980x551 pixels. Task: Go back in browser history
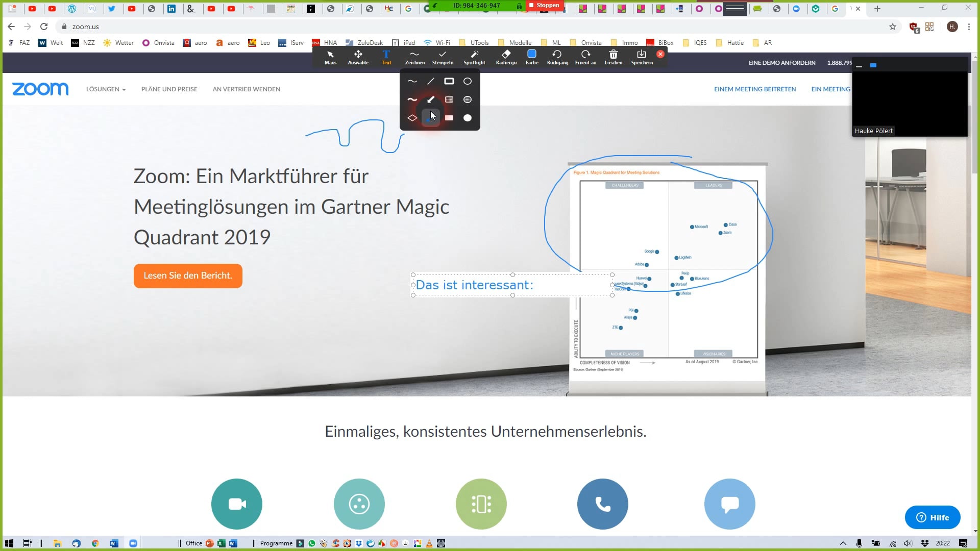pyautogui.click(x=11, y=27)
